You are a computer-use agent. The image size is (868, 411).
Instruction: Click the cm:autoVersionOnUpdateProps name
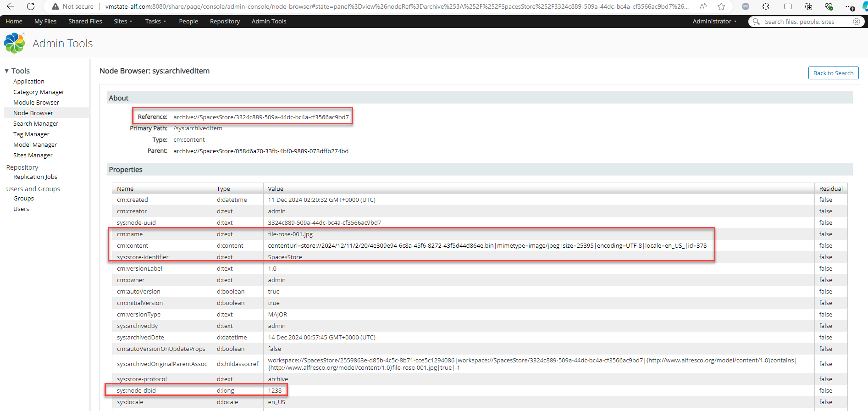[161, 349]
